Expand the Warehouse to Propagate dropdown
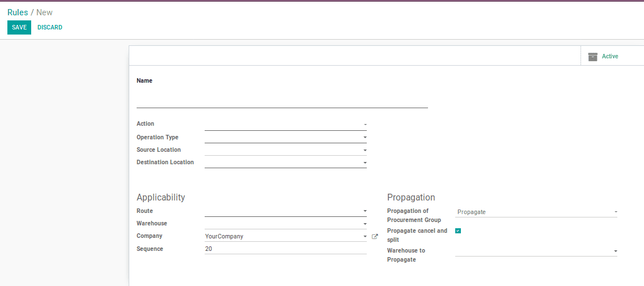The width and height of the screenshot is (644, 286). (x=536, y=251)
